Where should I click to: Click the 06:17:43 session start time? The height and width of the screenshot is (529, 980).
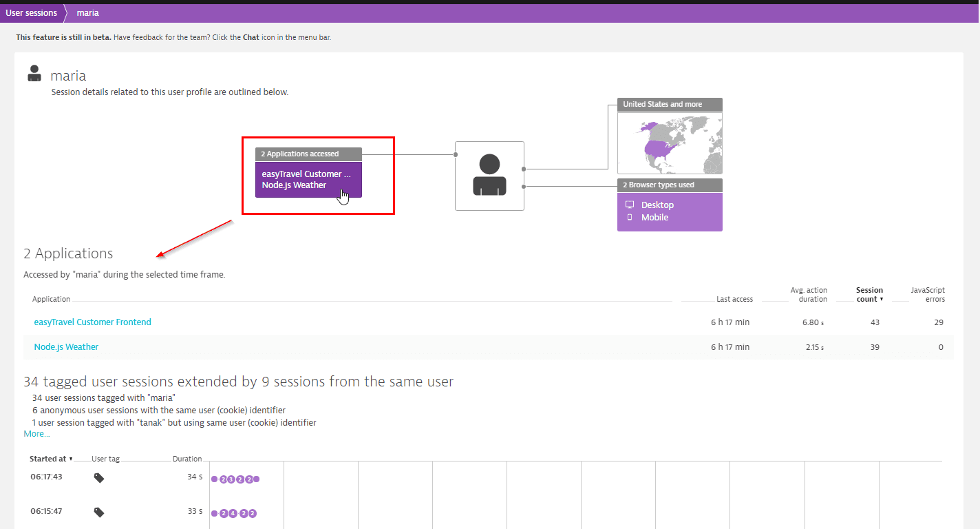click(47, 477)
